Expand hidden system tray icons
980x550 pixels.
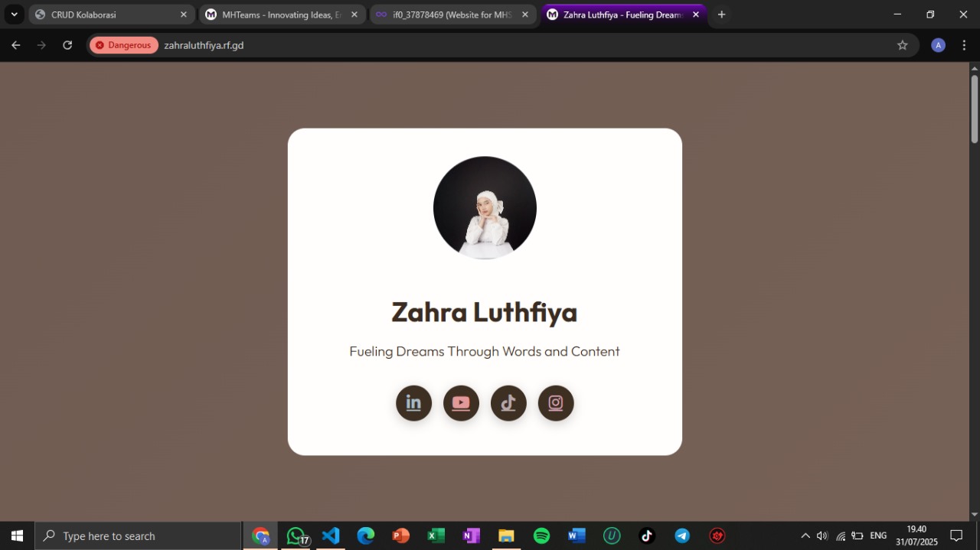(805, 535)
